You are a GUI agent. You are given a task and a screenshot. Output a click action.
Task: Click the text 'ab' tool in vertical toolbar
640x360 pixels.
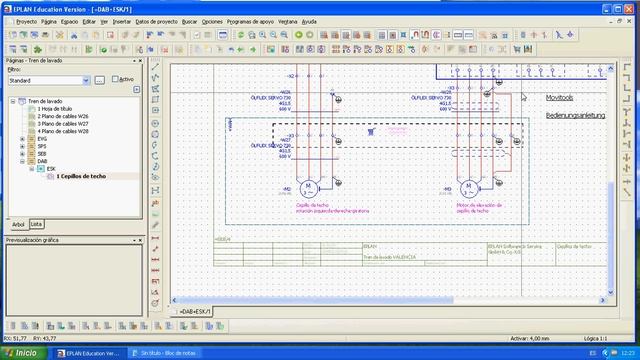click(x=156, y=203)
